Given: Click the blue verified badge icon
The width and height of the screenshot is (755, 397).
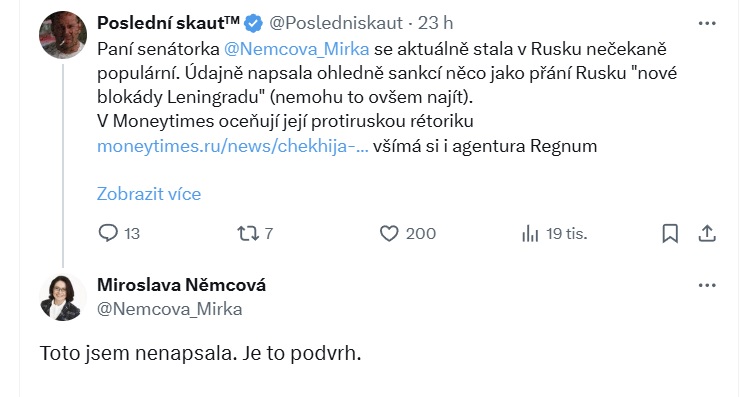Looking at the screenshot, I should tap(253, 23).
